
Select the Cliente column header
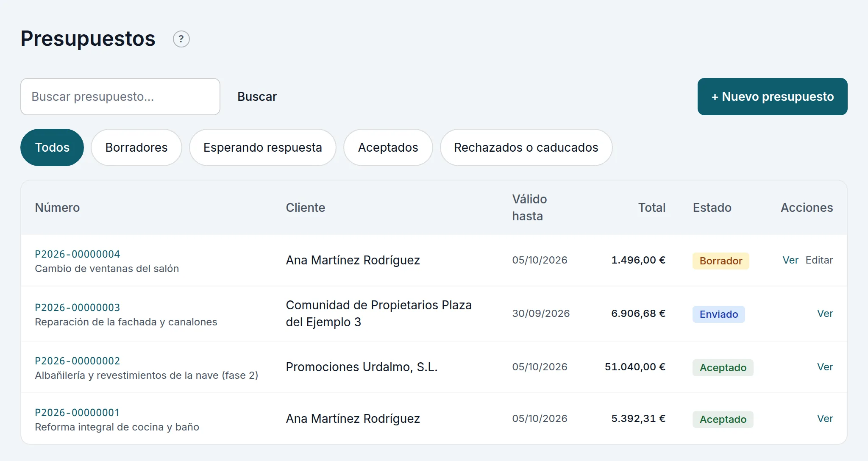[x=305, y=208]
